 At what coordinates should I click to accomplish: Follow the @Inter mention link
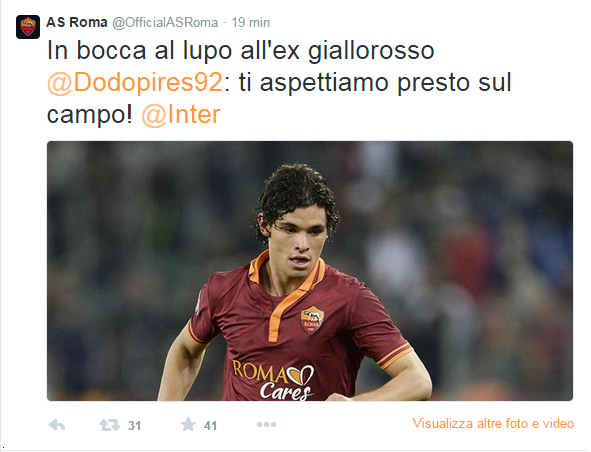[x=181, y=115]
